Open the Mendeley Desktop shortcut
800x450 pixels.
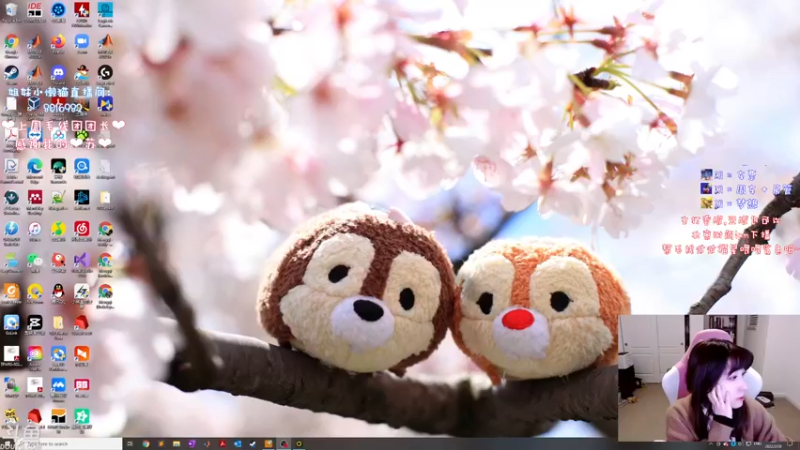pos(35,197)
